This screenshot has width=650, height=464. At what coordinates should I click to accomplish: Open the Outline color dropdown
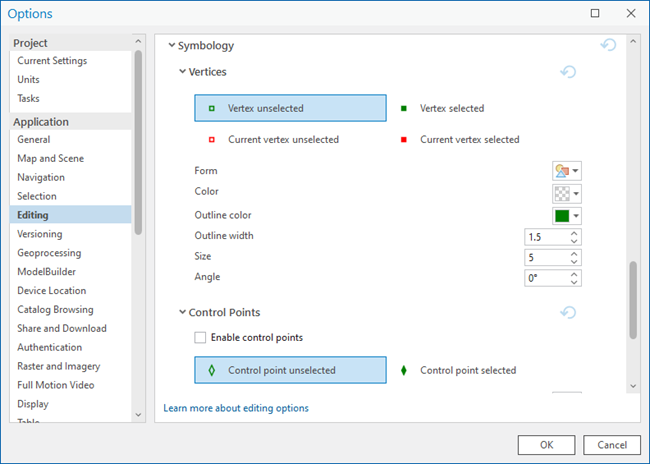pyautogui.click(x=567, y=215)
